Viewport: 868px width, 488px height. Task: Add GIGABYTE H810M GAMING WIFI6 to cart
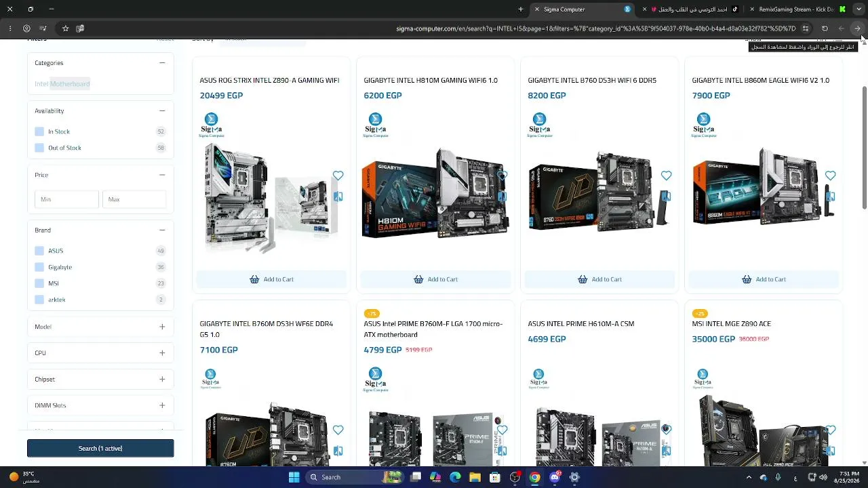pos(435,279)
